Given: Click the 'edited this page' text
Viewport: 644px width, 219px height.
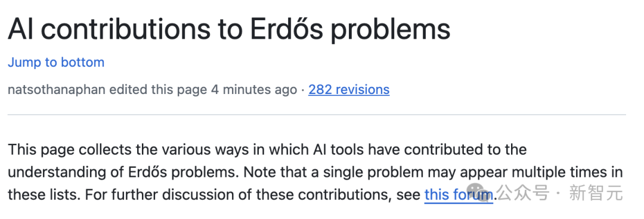Looking at the screenshot, I should coord(158,89).
